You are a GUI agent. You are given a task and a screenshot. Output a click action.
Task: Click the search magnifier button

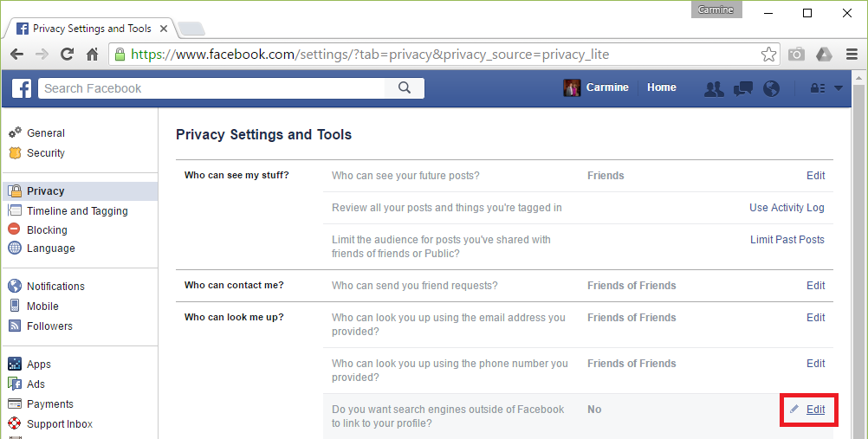[405, 88]
